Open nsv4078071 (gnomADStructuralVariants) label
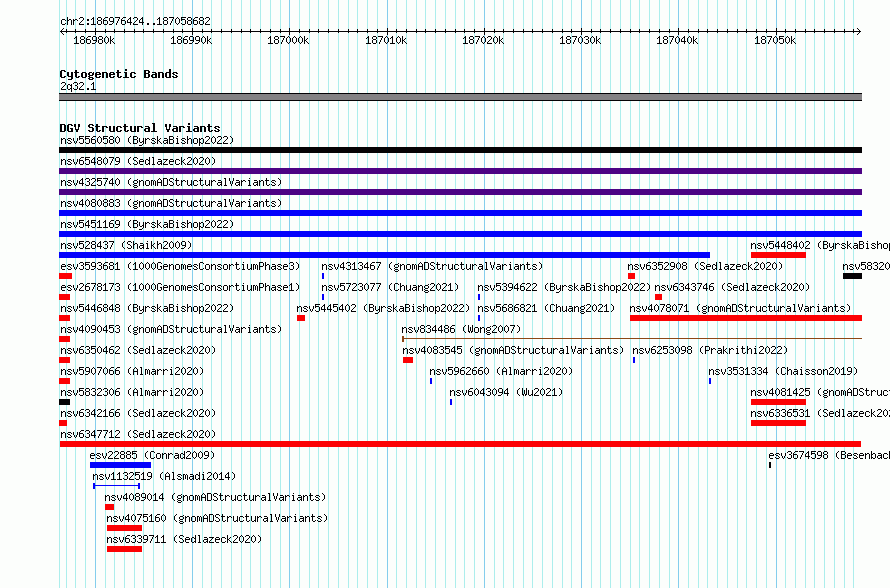This screenshot has height=588, width=890. point(740,308)
